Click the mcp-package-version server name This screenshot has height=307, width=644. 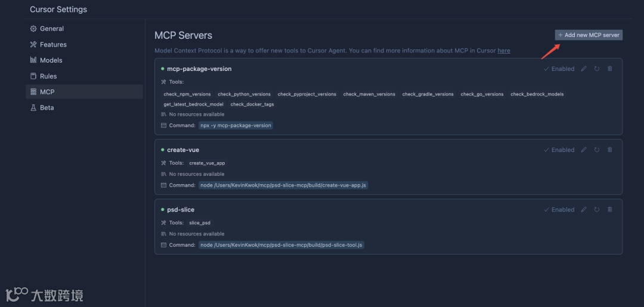[x=199, y=69]
